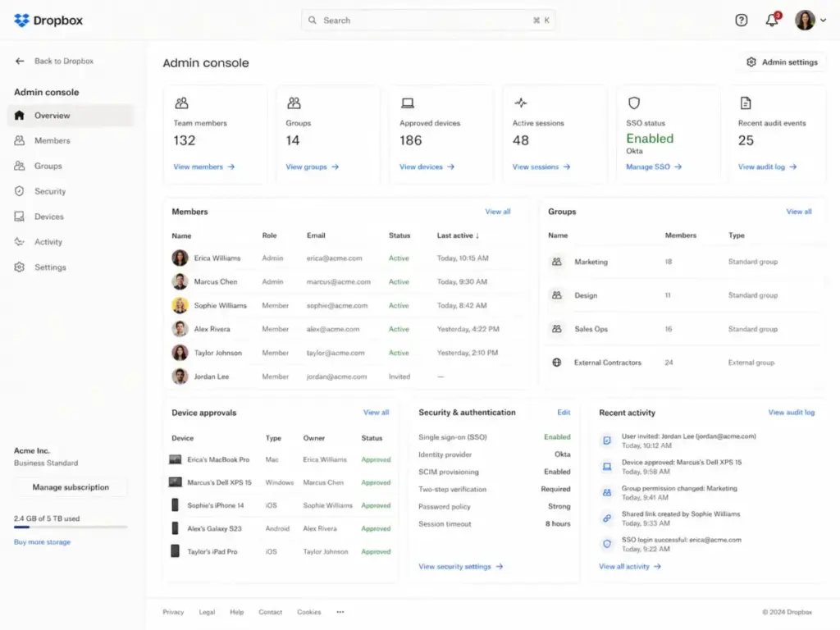Click the Sales Ops group icon
The width and height of the screenshot is (840, 630).
point(557,329)
